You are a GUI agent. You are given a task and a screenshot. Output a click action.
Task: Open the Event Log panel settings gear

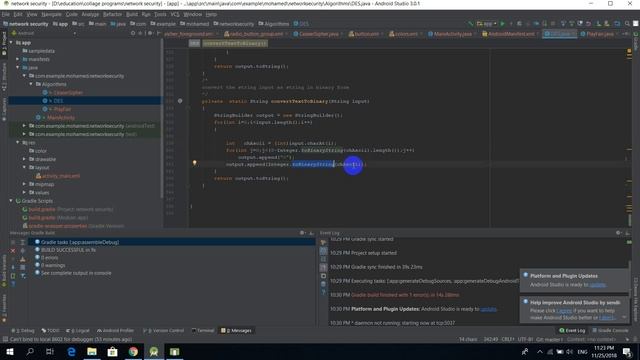coord(618,233)
